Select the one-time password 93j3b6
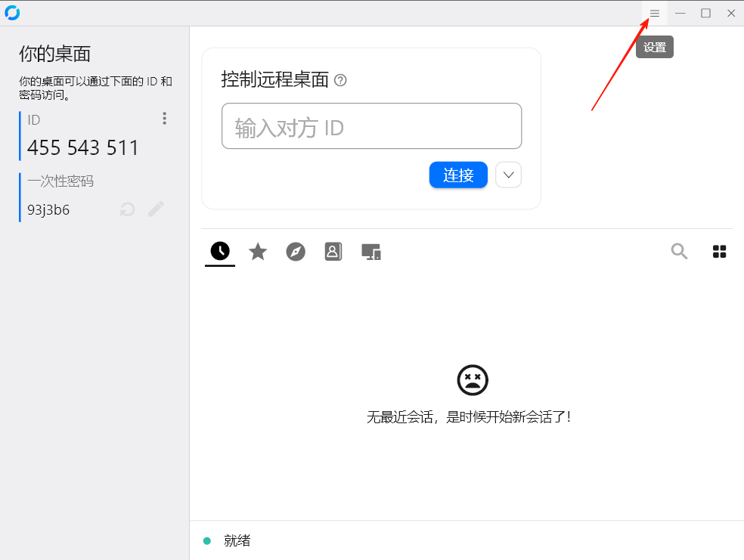744x560 pixels. click(x=48, y=209)
